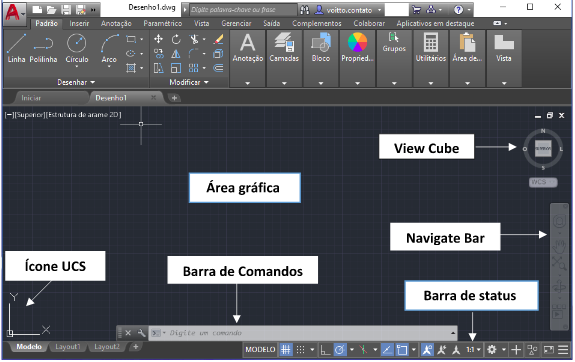Select the Rotate tool in Modificar

tap(176, 39)
